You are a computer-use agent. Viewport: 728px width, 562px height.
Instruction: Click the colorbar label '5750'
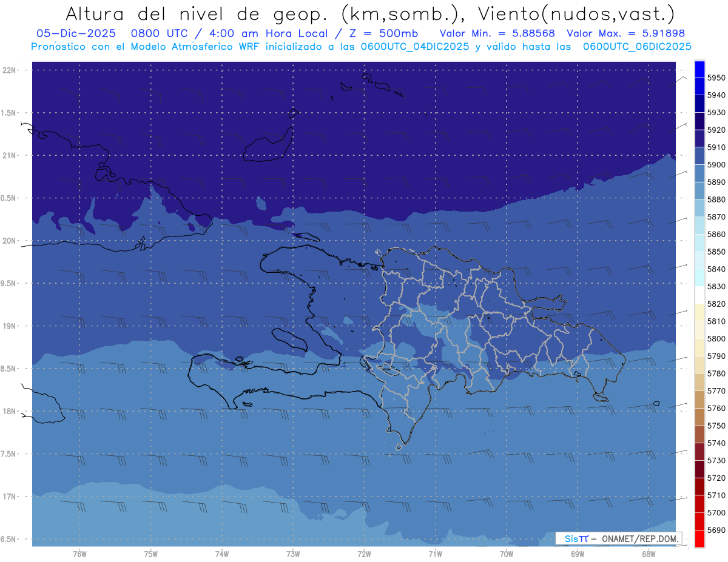(716, 426)
